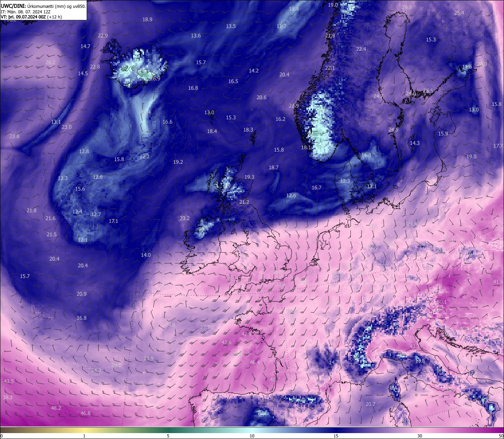The image size is (504, 439).
Task: Click the value 18.9 north of Iceland
Action: 147,19
